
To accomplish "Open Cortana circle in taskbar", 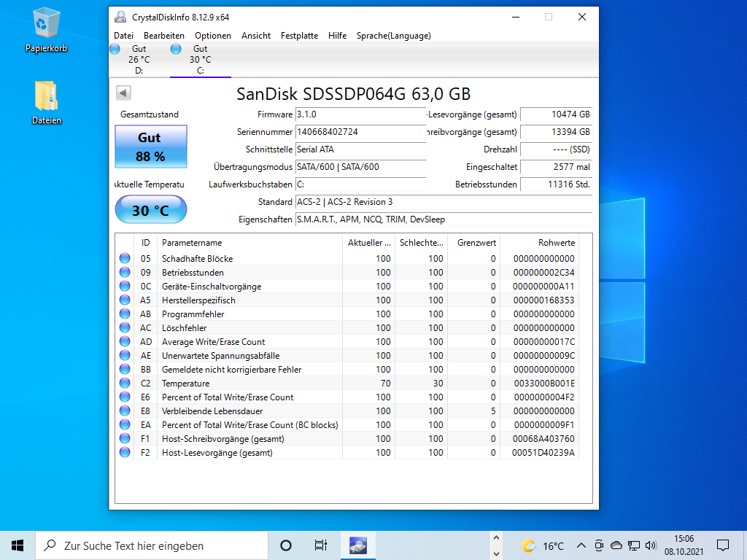I will click(x=286, y=545).
